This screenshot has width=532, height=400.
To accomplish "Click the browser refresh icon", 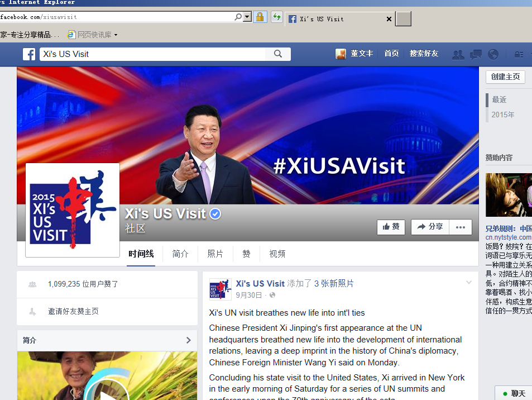I will (x=277, y=17).
